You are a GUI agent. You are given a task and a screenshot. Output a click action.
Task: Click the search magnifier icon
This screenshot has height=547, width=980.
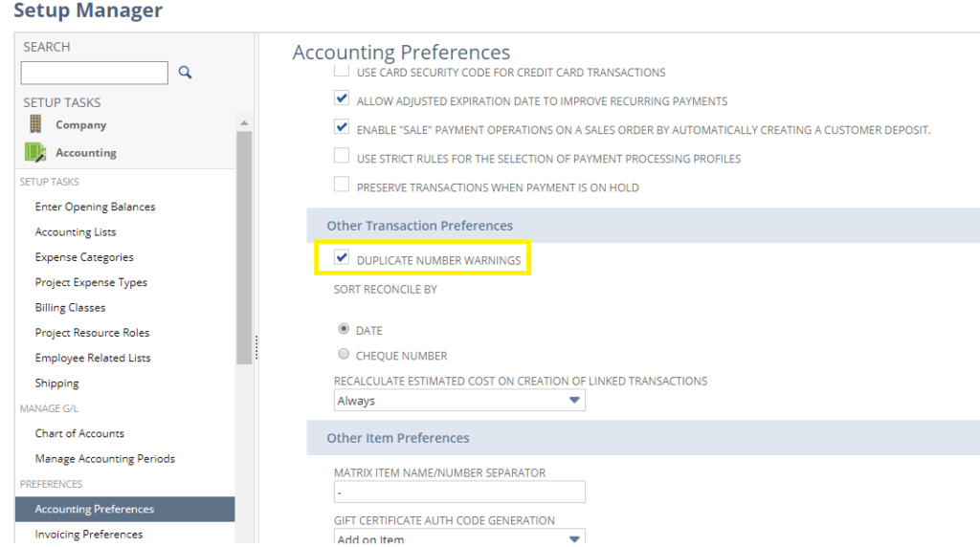pyautogui.click(x=185, y=73)
